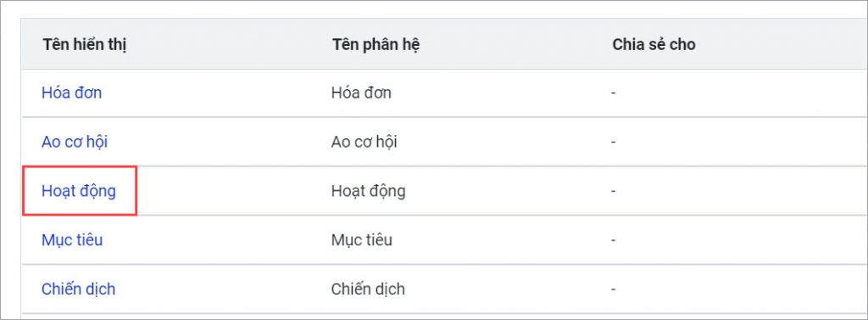This screenshot has width=868, height=320.
Task: Open the highlighted Hoạt động link
Action: pyautogui.click(x=79, y=191)
